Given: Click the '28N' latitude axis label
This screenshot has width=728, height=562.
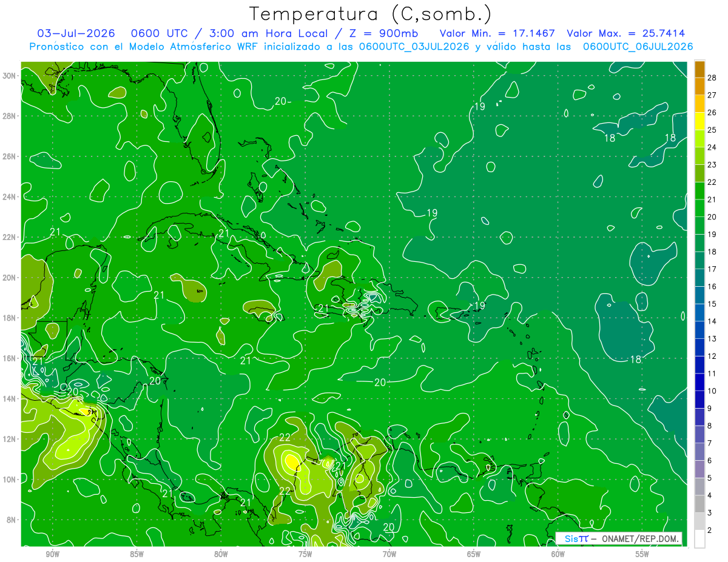Looking at the screenshot, I should click(10, 116).
